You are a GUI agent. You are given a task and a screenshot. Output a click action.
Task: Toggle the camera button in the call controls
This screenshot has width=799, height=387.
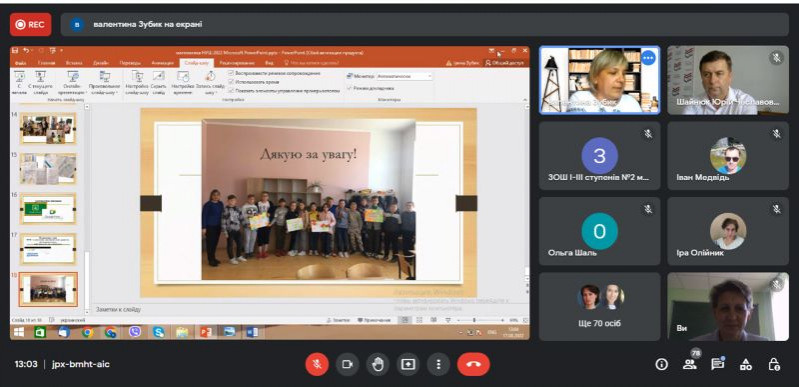click(348, 364)
